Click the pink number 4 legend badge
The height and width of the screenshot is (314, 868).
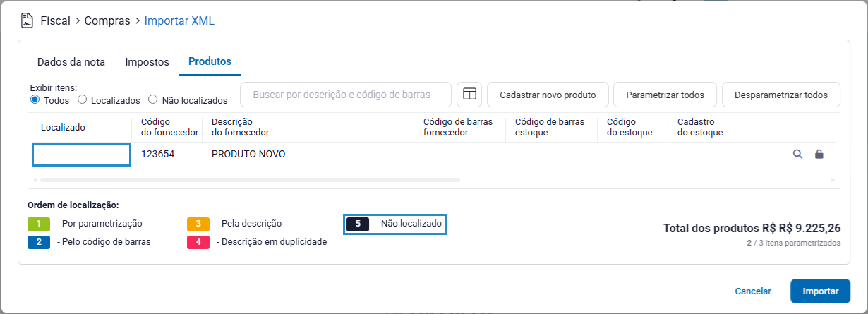pyautogui.click(x=198, y=242)
